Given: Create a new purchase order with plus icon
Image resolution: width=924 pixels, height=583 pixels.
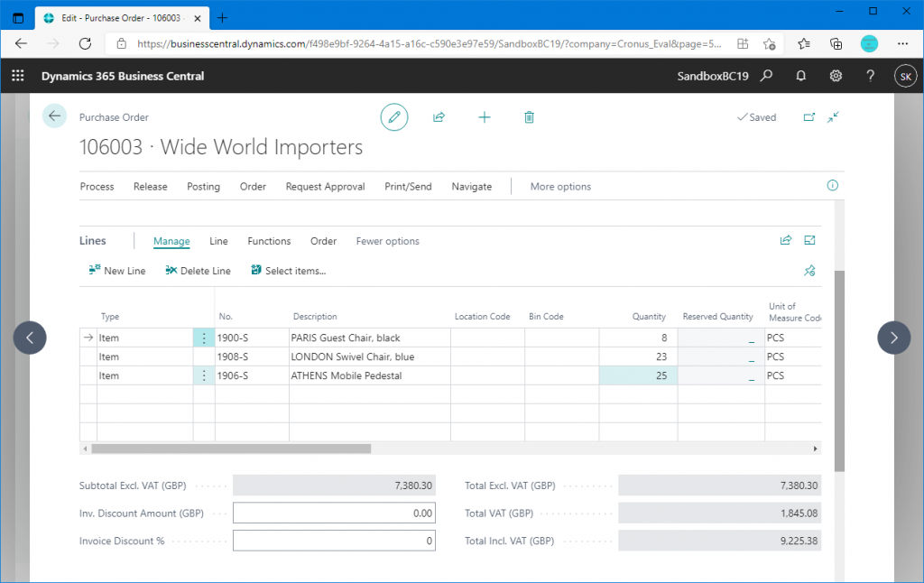Looking at the screenshot, I should click(485, 117).
